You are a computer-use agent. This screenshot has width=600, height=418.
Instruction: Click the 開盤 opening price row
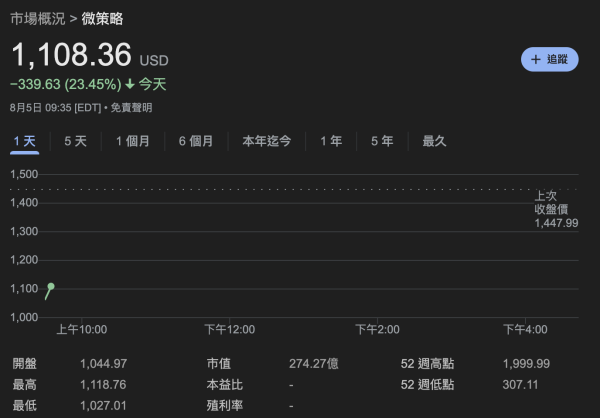tap(70, 363)
